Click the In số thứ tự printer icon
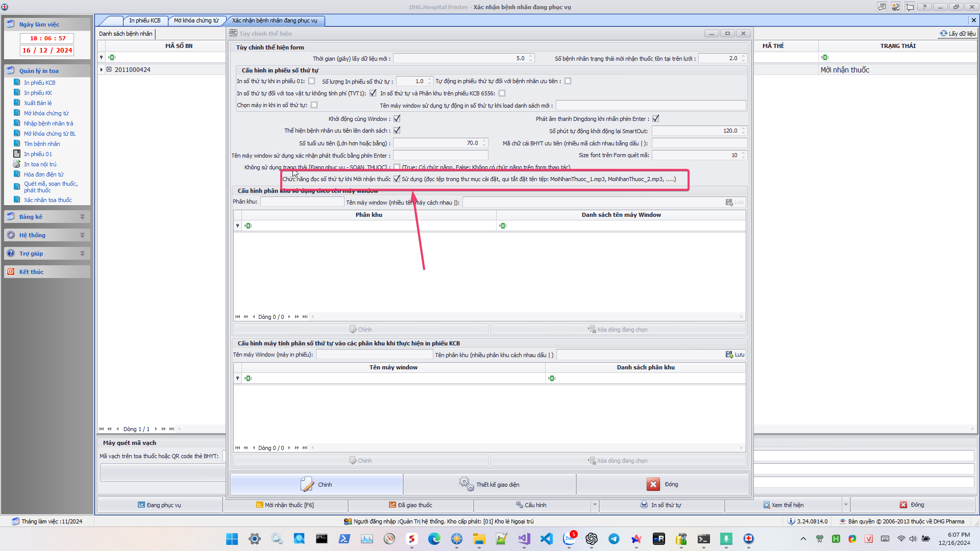This screenshot has height=551, width=980. [644, 505]
